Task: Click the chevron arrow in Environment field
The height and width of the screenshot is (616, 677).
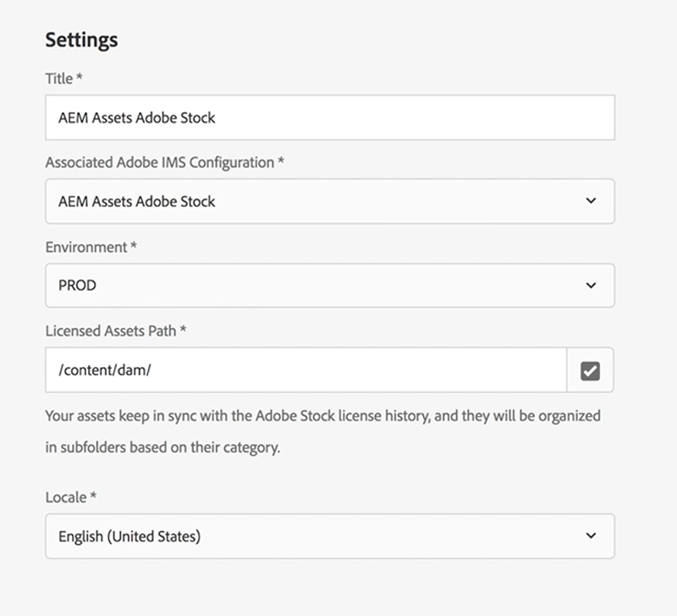Action: 591,285
